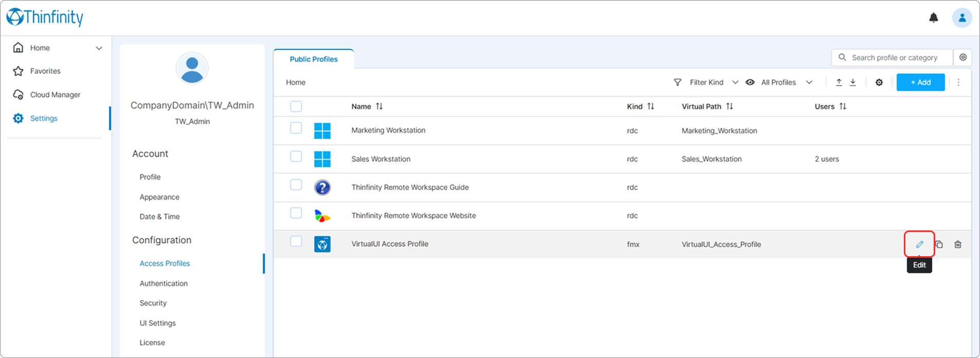Image resolution: width=980 pixels, height=358 pixels.
Task: Click the Cloud Manager cloud icon
Action: tap(19, 95)
